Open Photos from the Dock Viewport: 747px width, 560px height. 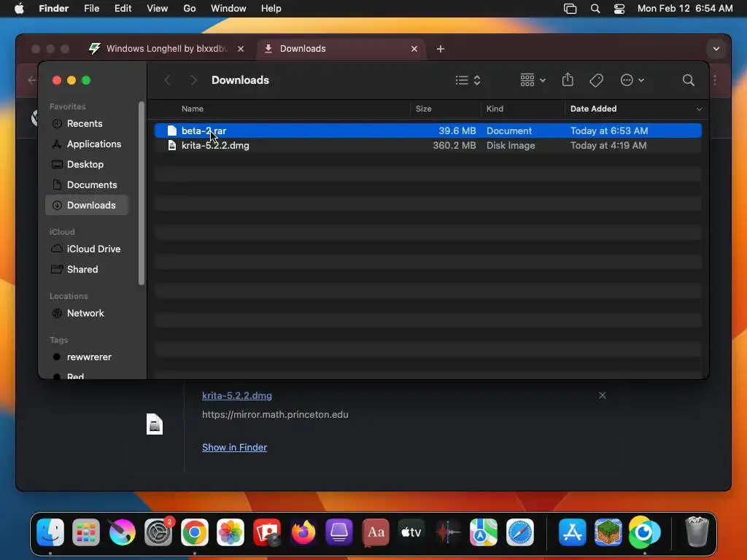pyautogui.click(x=231, y=532)
